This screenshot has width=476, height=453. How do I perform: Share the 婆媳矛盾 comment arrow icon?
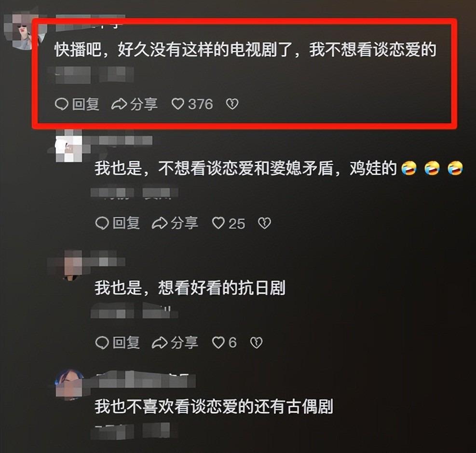pos(159,223)
